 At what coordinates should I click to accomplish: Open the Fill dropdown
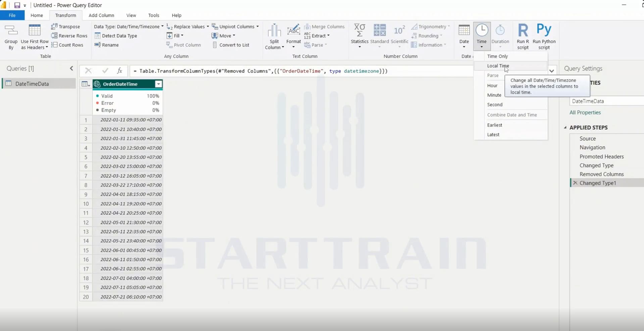pyautogui.click(x=175, y=36)
